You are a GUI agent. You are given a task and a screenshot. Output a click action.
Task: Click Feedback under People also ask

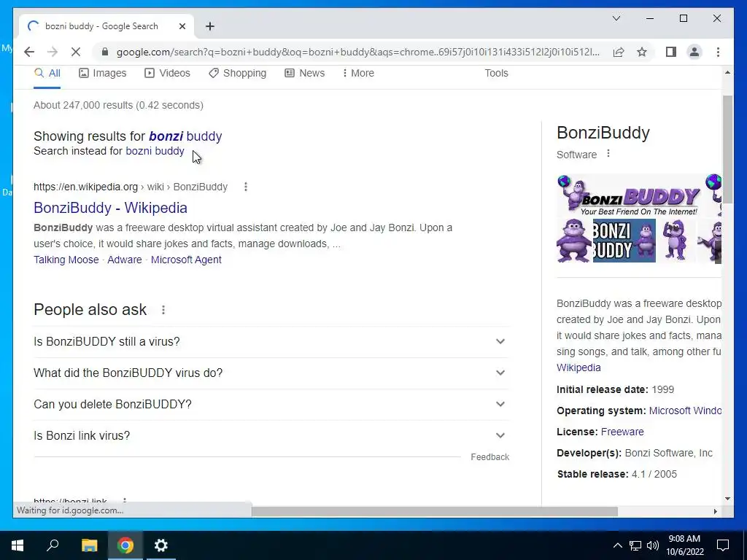489,457
